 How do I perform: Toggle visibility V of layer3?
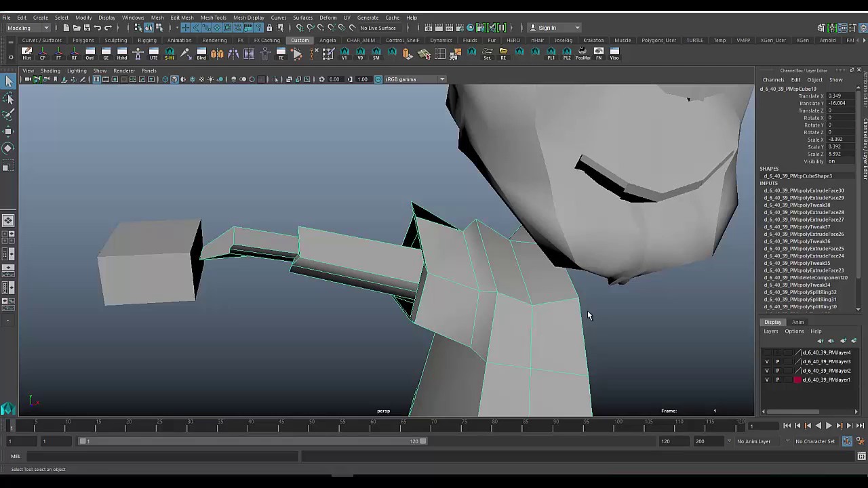click(767, 362)
